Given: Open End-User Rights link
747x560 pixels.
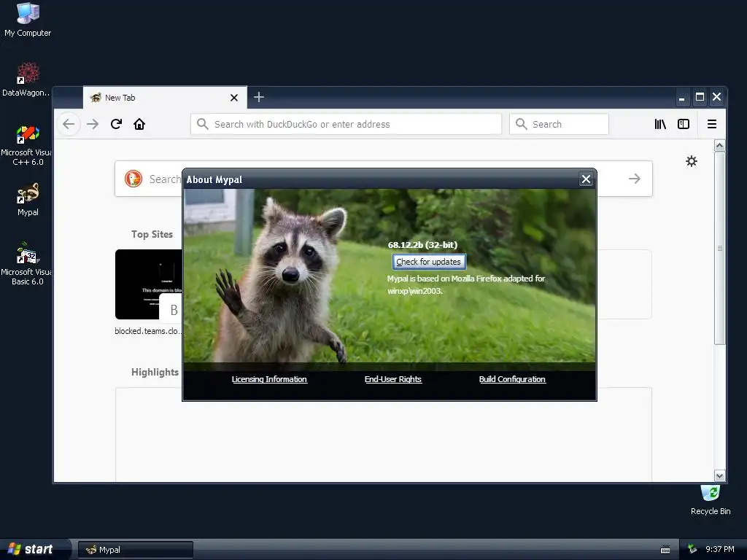Looking at the screenshot, I should click(x=393, y=379).
